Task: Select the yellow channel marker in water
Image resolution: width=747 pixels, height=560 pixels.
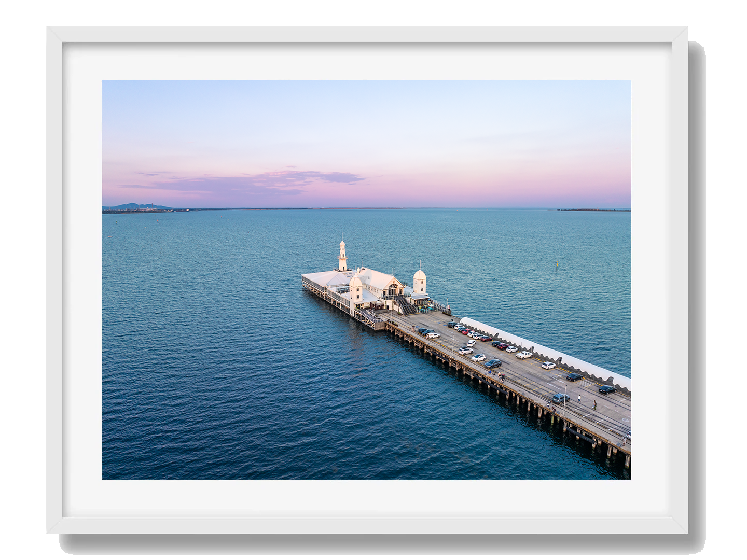Action: tap(557, 265)
